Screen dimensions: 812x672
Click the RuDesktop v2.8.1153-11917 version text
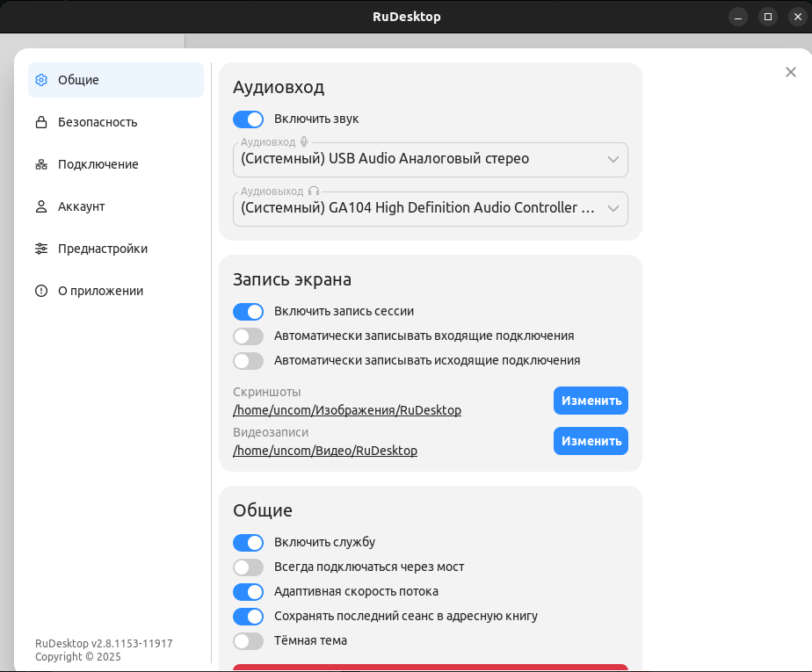pos(104,644)
